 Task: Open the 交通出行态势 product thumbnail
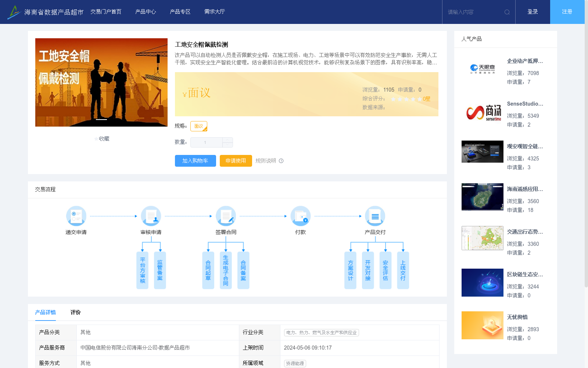coord(483,238)
